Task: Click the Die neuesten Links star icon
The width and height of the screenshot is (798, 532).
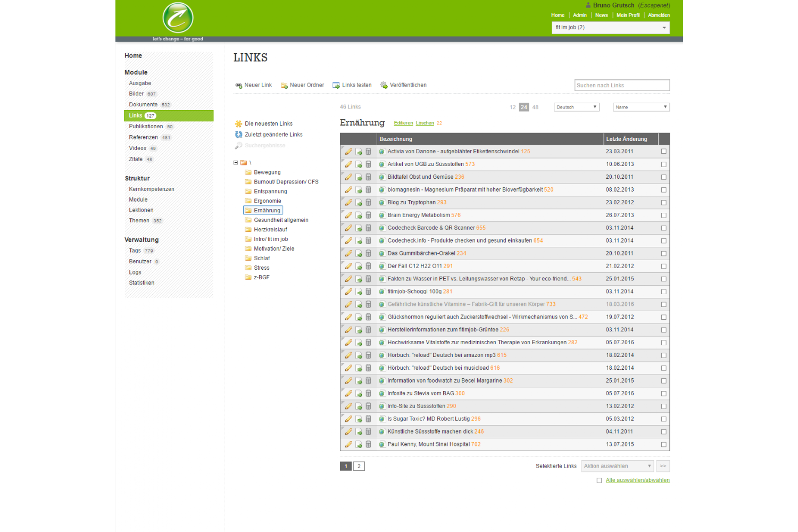Action: point(238,123)
